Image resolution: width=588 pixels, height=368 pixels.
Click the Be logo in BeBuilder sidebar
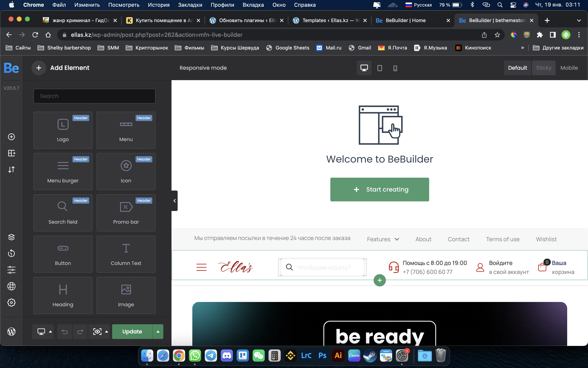click(x=11, y=68)
